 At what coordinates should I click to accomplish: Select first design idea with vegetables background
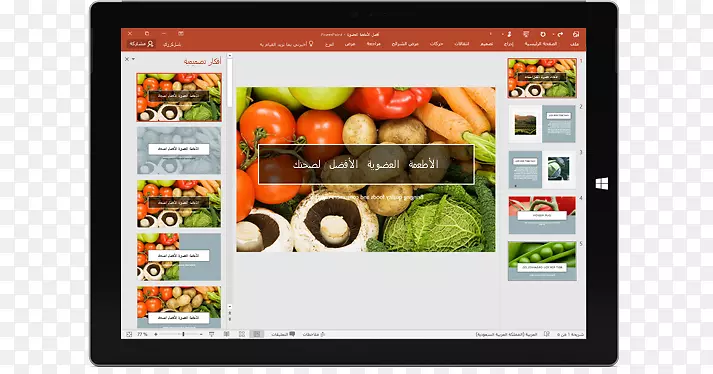179,97
